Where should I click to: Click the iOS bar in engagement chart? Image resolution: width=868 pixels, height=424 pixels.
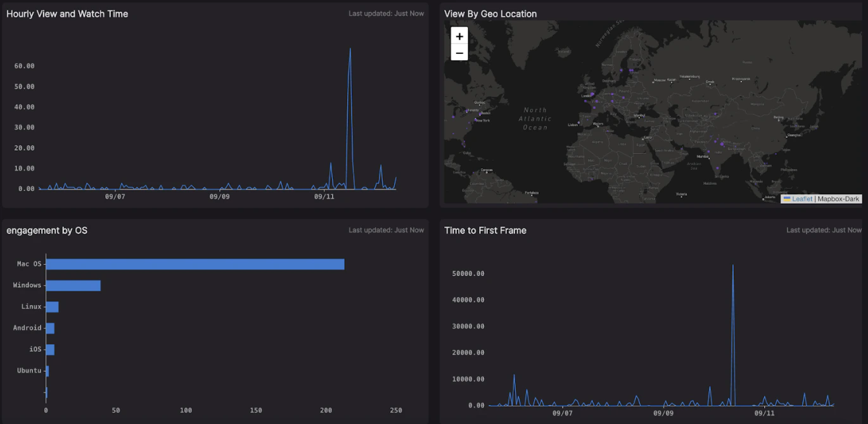pos(50,350)
